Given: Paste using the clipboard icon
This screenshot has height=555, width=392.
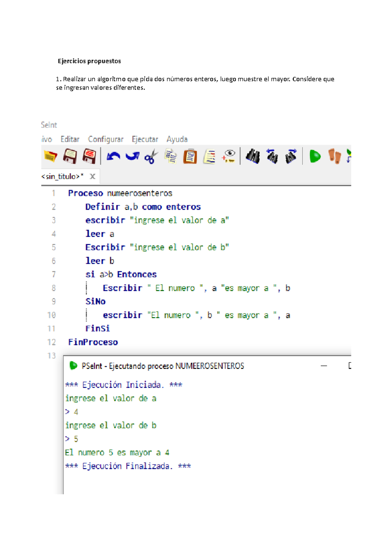Looking at the screenshot, I should click(190, 156).
